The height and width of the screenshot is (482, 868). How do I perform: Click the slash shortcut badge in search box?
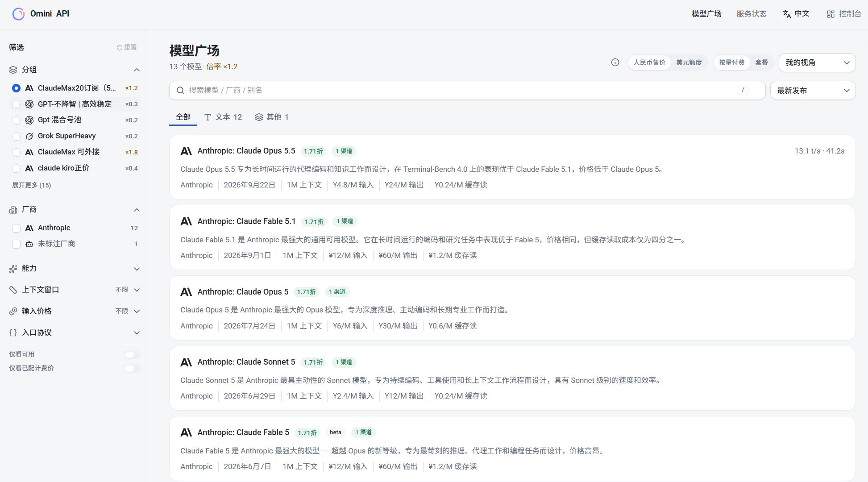point(743,90)
